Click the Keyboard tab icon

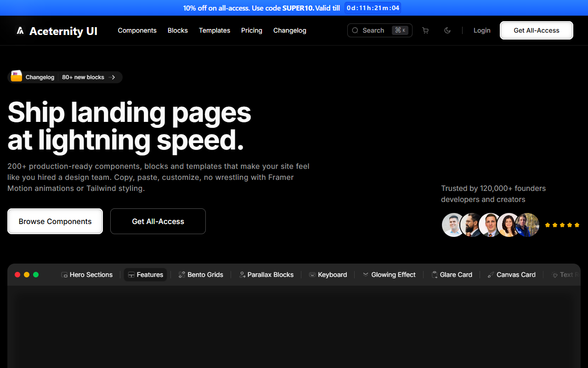point(312,275)
